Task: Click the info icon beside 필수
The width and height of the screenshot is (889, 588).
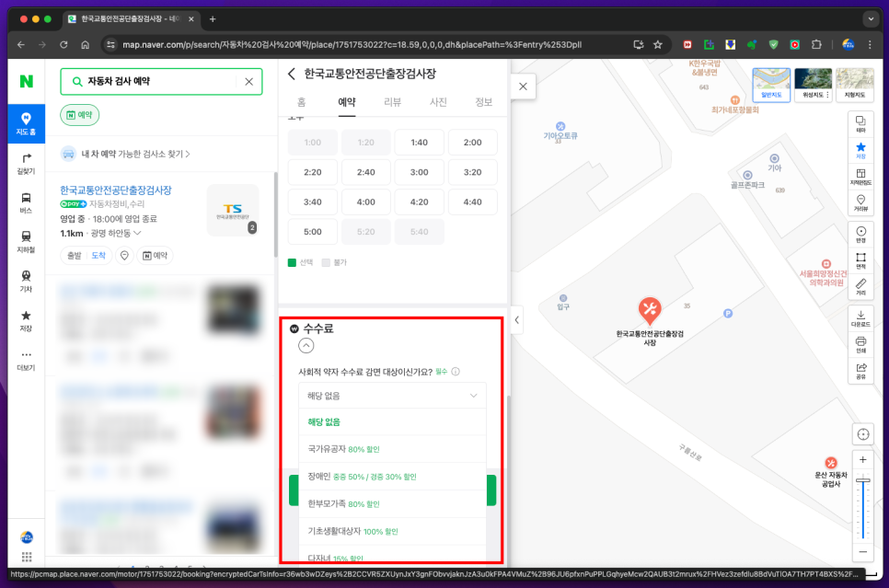Action: pyautogui.click(x=456, y=372)
